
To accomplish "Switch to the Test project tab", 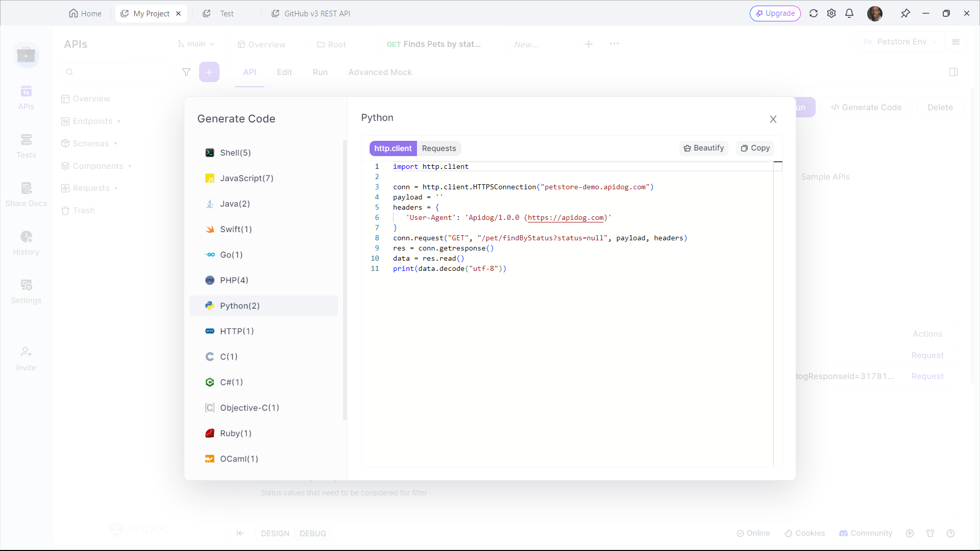I will click(x=218, y=14).
